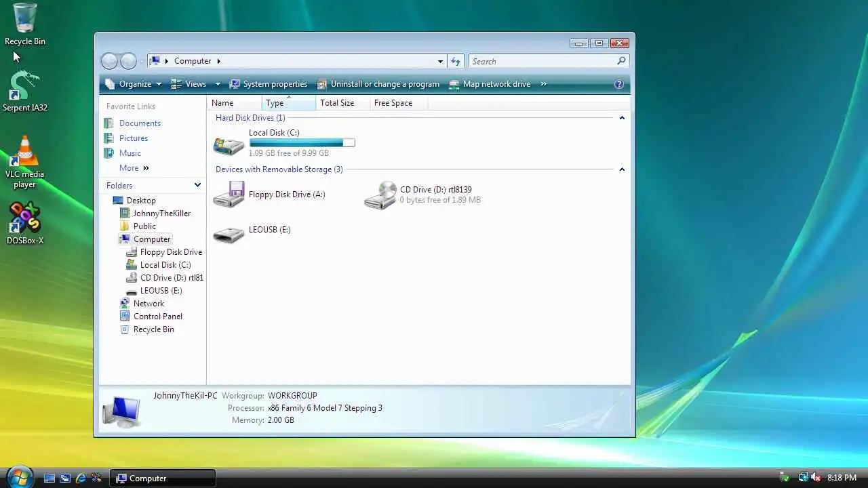This screenshot has height=488, width=868.
Task: Click Show Desktop in Quick Launch
Action: point(50,478)
